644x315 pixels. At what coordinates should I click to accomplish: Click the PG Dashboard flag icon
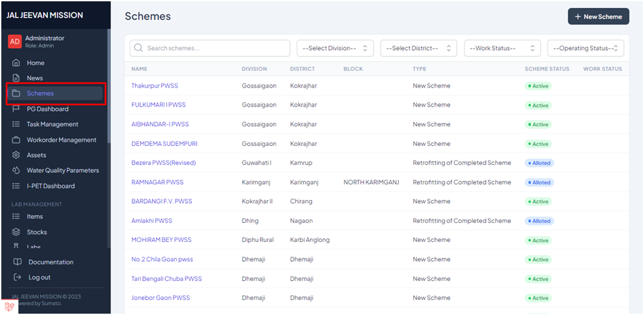16,109
